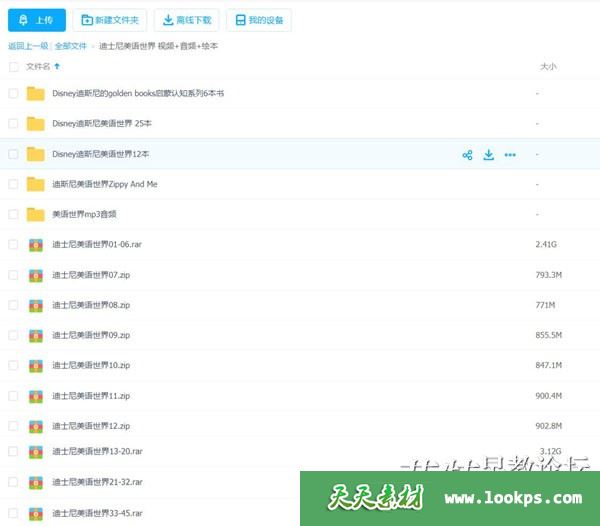The width and height of the screenshot is (600, 526).
Task: Click the 大小 column header
Action: click(548, 67)
